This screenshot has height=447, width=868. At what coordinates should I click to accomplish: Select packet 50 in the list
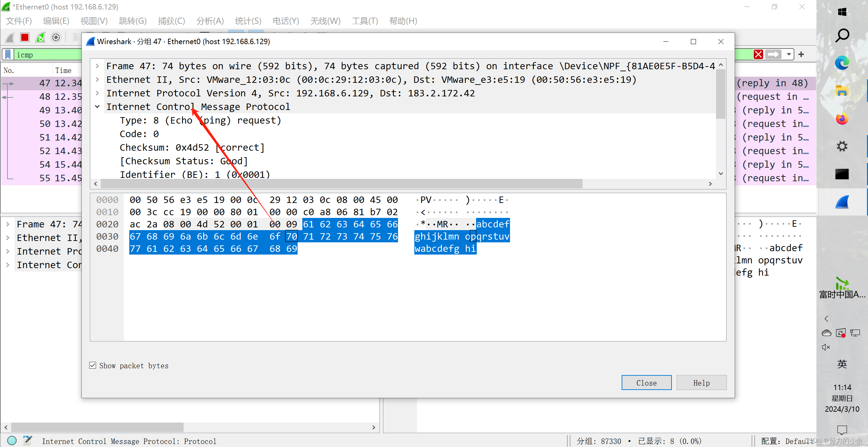pyautogui.click(x=45, y=124)
